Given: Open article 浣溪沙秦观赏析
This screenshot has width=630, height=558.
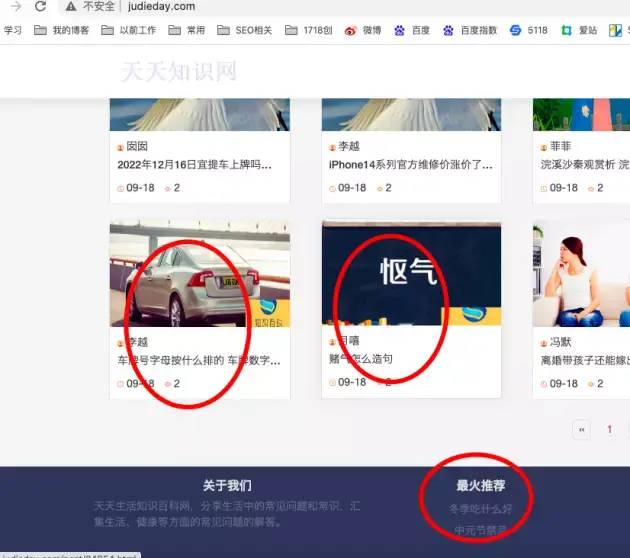Looking at the screenshot, I should pyautogui.click(x=585, y=165).
